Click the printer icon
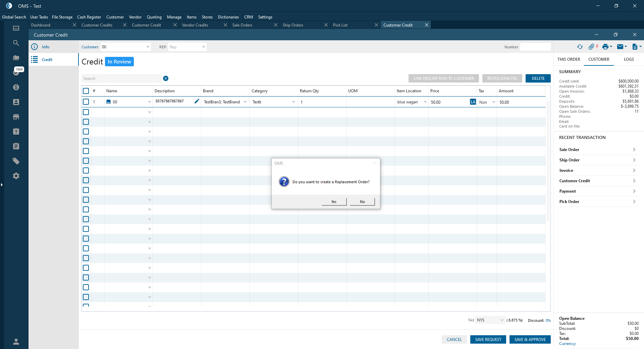The width and height of the screenshot is (644, 349). pos(605,47)
